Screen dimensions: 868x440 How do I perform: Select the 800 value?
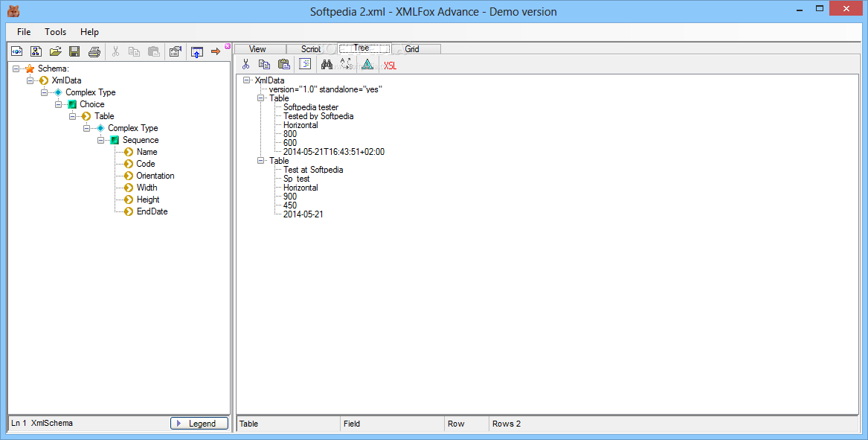pyautogui.click(x=290, y=134)
